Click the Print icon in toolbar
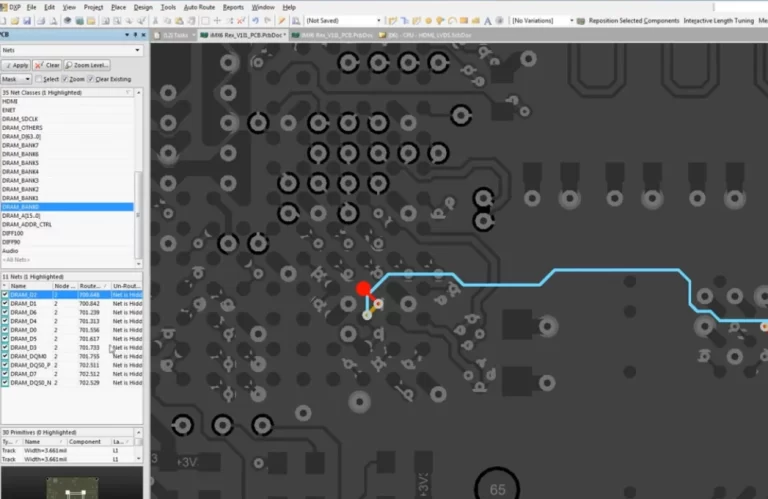 [x=41, y=21]
